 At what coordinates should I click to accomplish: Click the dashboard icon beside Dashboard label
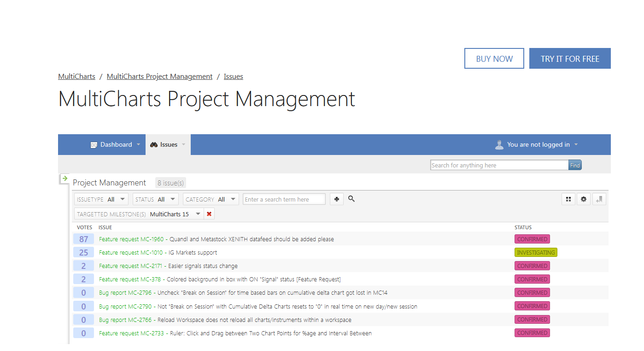[x=94, y=145]
